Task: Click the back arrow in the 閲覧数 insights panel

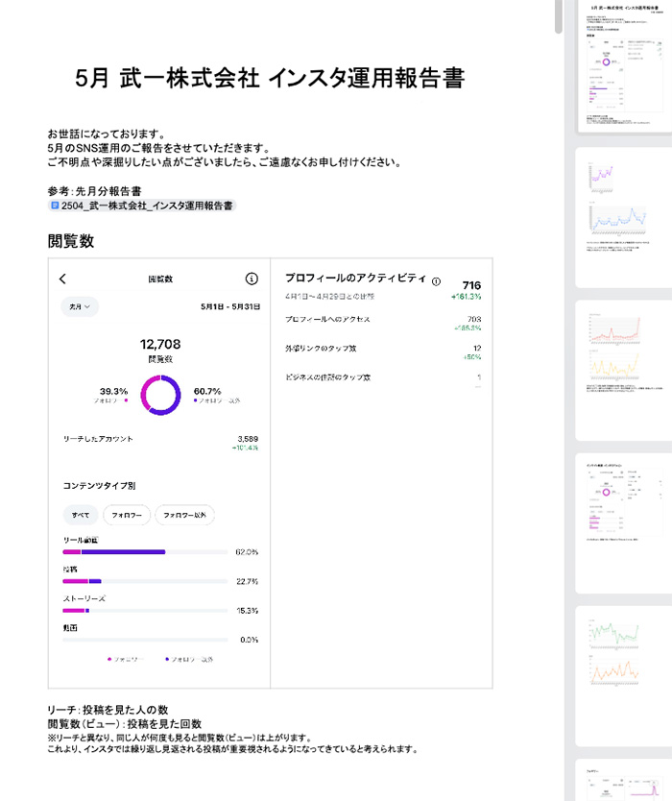Action: coord(60,279)
